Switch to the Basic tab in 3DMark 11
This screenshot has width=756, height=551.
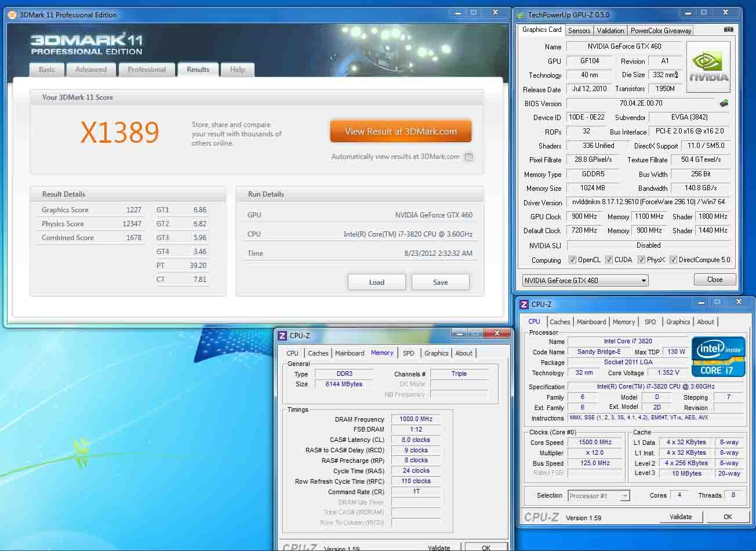(47, 70)
